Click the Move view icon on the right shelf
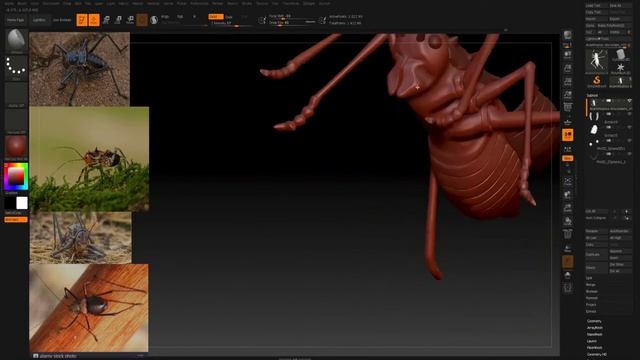Image resolution: width=640 pixels, height=360 pixels. pos(567,195)
